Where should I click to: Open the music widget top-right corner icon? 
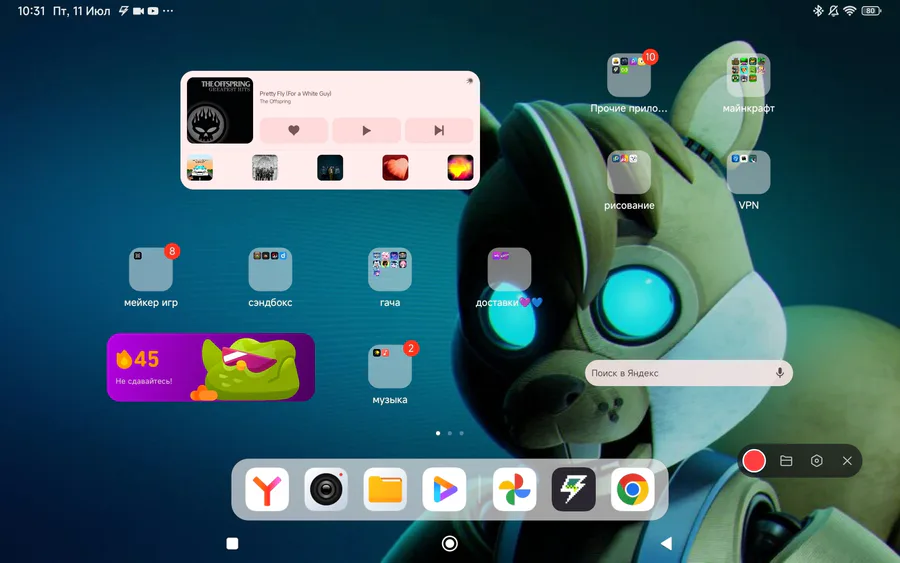470,81
